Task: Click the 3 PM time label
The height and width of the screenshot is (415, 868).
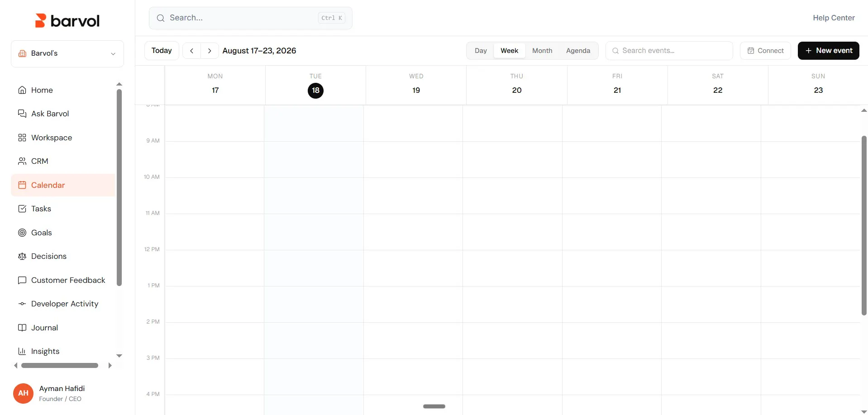Action: (153, 358)
